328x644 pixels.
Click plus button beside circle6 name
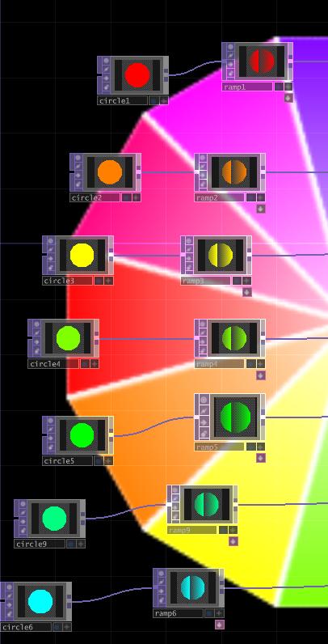[67, 627]
